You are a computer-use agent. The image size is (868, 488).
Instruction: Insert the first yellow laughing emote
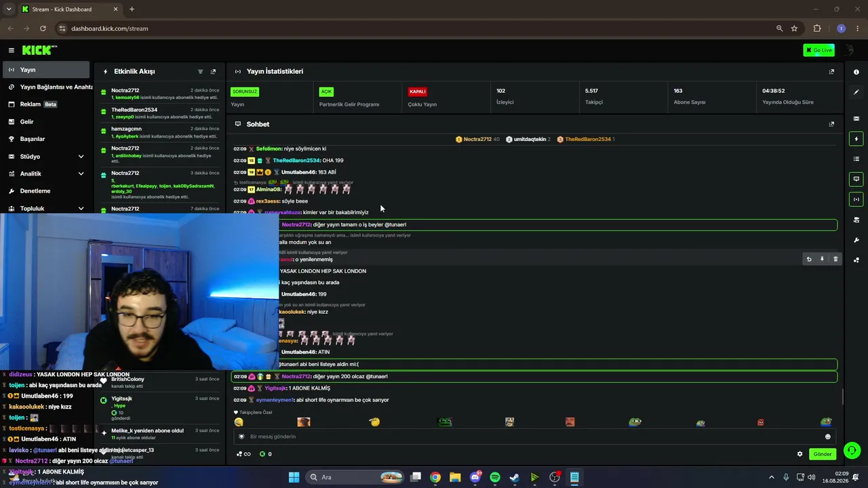coord(239,422)
